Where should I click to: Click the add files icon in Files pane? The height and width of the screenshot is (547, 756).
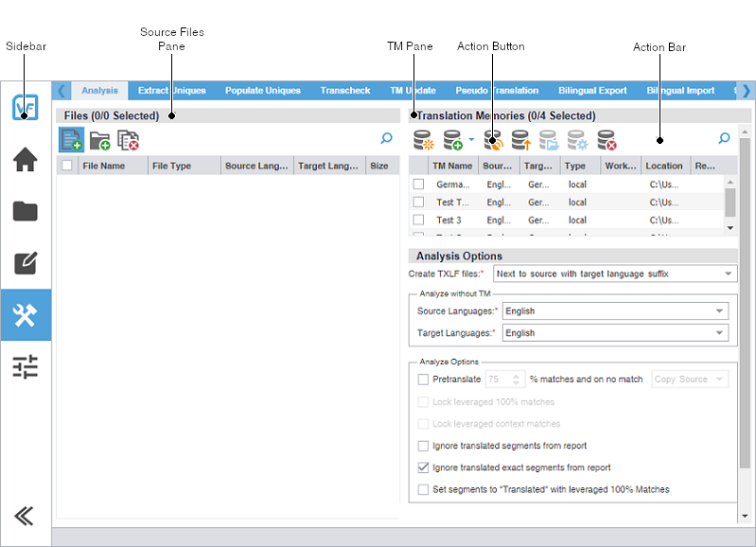tap(71, 140)
